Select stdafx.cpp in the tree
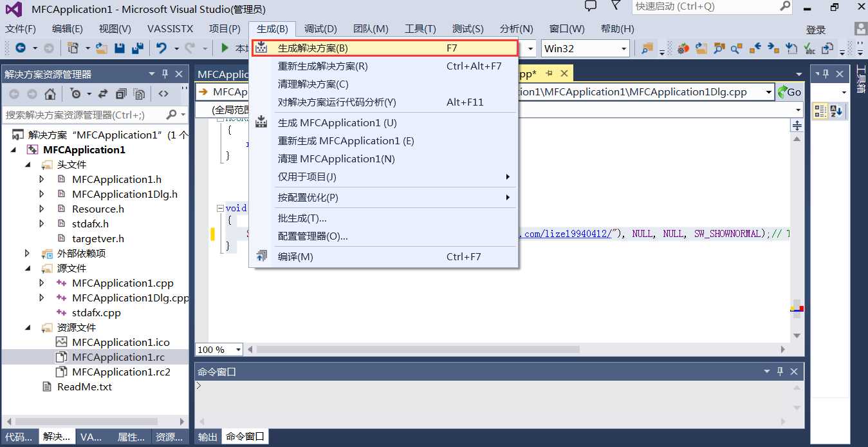The image size is (868, 447). coord(95,313)
